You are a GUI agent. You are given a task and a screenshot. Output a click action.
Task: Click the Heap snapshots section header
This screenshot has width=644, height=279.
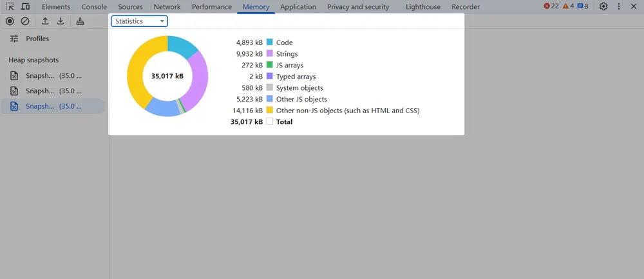click(x=33, y=60)
